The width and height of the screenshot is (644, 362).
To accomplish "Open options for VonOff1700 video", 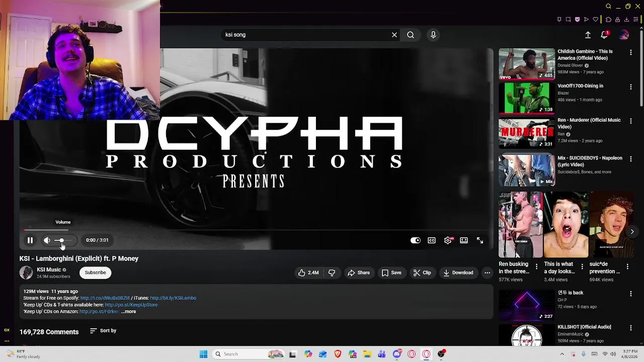I will coord(630,87).
